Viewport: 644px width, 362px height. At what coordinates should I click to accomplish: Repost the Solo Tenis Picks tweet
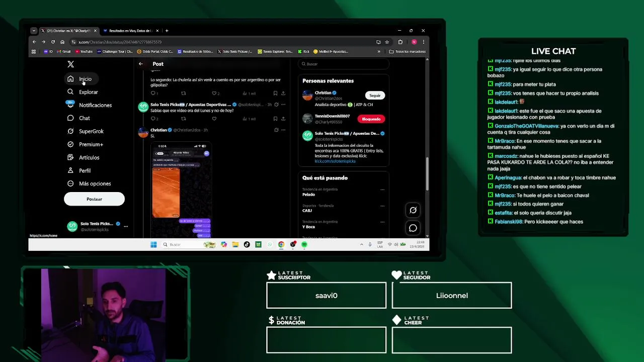183,119
